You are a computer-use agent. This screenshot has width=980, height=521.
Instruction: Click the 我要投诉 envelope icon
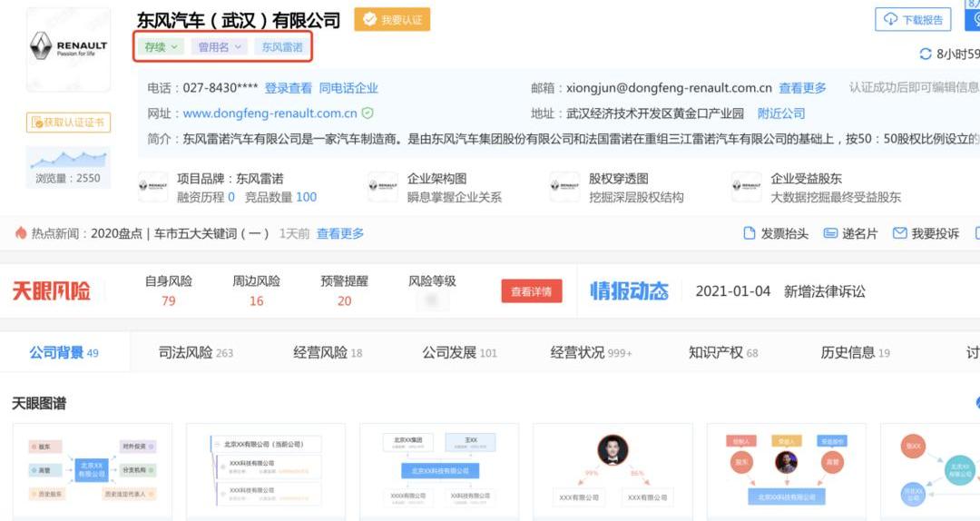(x=899, y=233)
